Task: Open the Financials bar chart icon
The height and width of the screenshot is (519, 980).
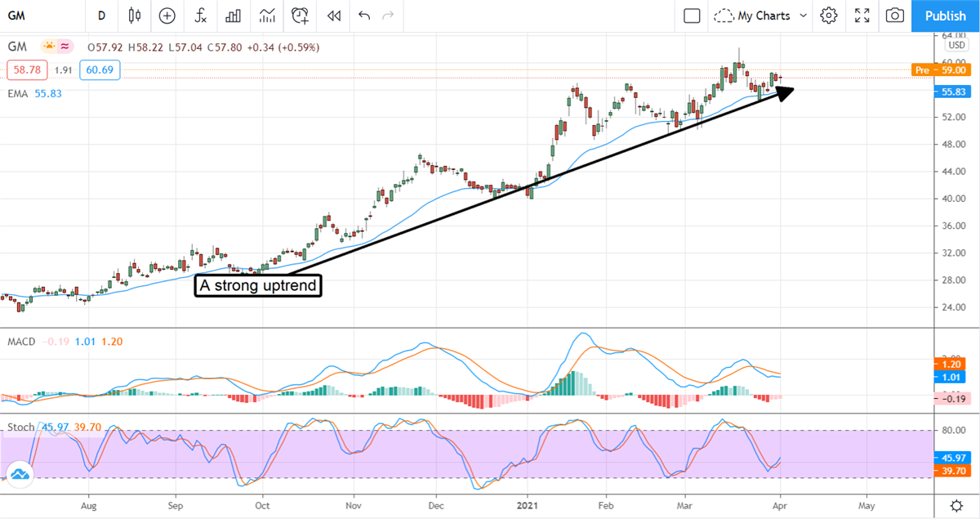Action: (x=234, y=16)
